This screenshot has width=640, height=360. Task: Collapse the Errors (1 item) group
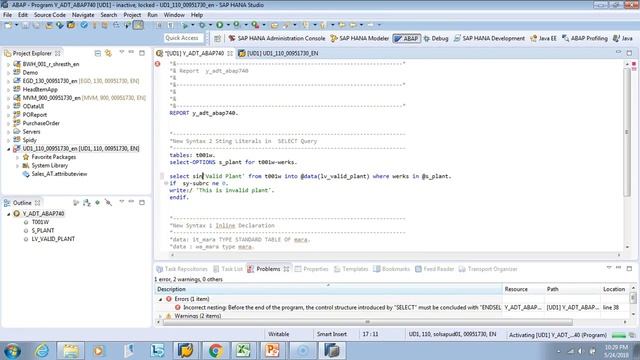[x=160, y=299]
